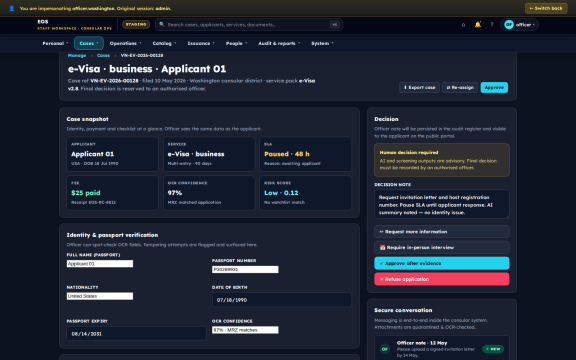
Task: Click the Approve button in case header
Action: coord(494,87)
